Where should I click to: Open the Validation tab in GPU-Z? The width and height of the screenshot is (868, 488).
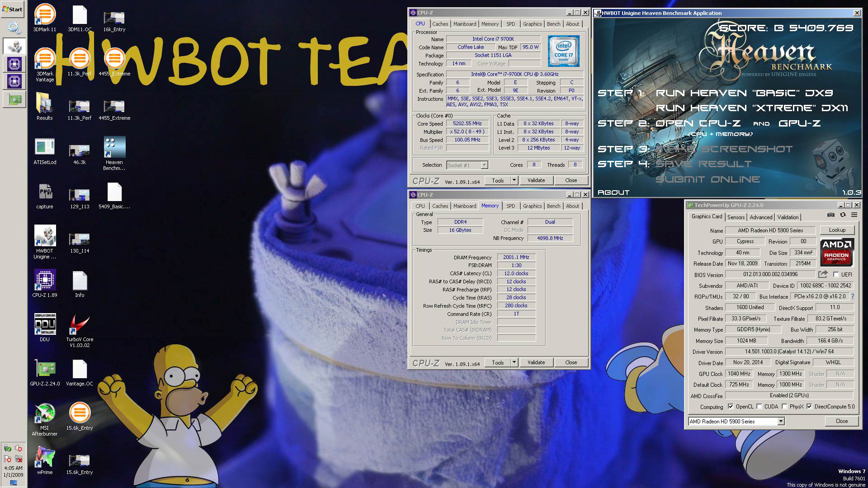point(788,217)
